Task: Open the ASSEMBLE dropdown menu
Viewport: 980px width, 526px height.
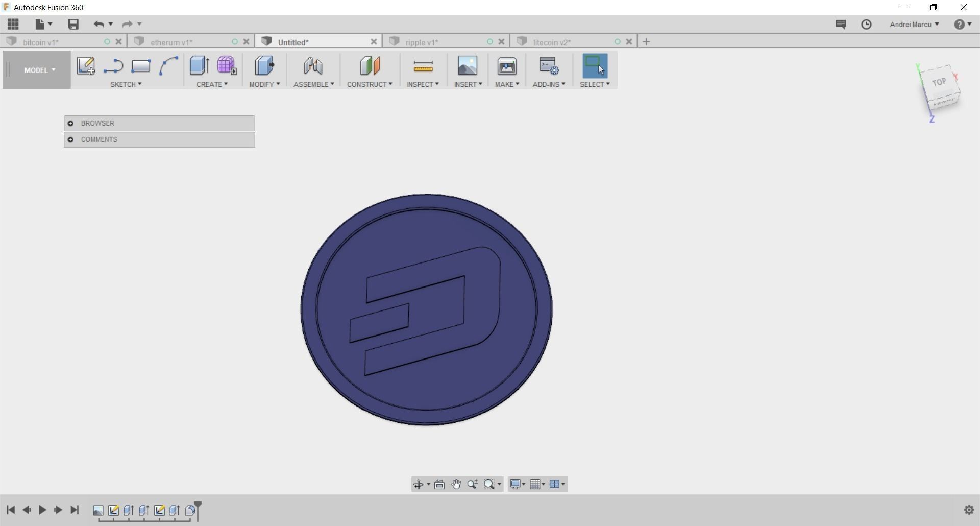Action: point(313,84)
